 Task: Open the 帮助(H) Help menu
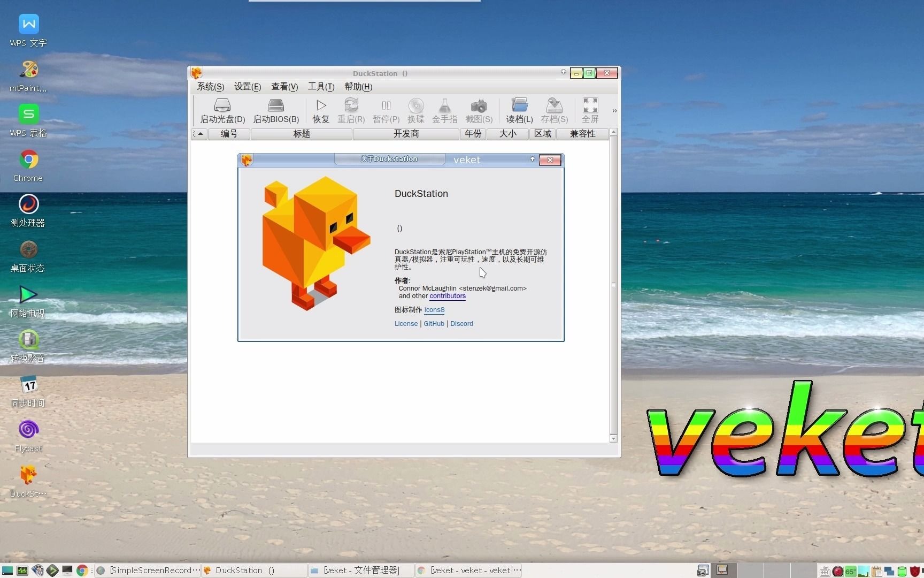click(358, 87)
